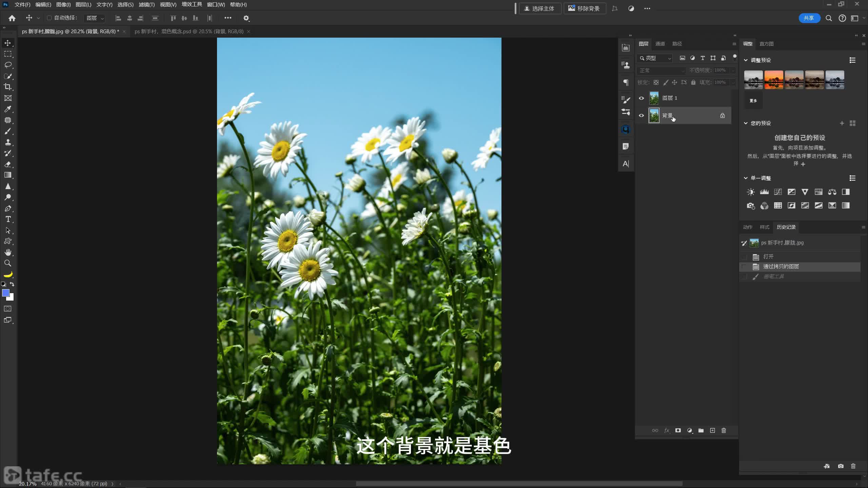Viewport: 868px width, 488px height.
Task: Add a layer mask
Action: 678,430
